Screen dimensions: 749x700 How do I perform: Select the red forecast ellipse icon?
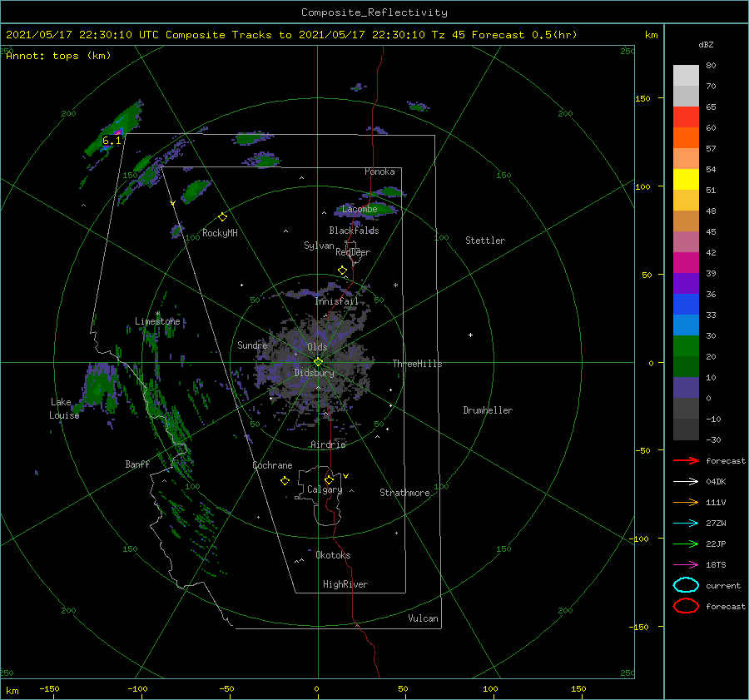(x=686, y=606)
